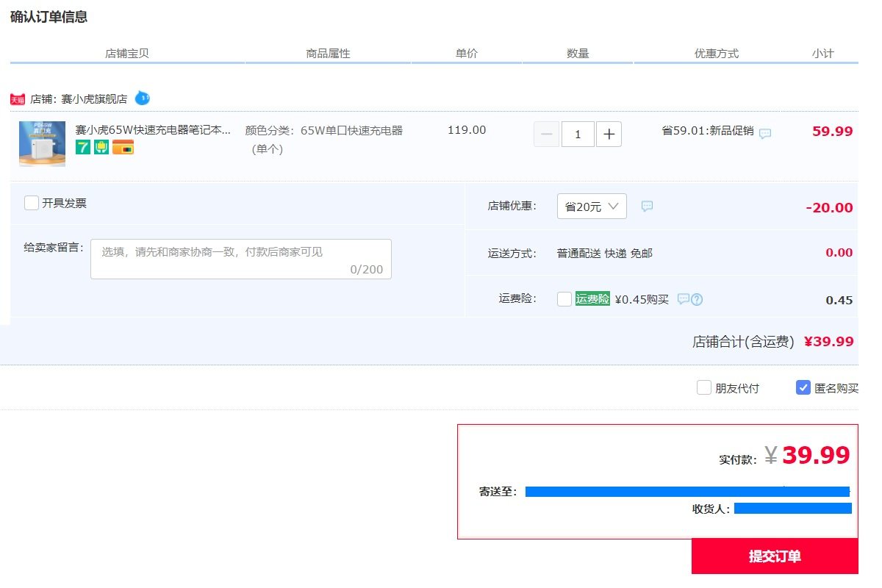Open product title 赛小虎65W快速充电器笔记本
882x588 pixels.
tap(153, 130)
